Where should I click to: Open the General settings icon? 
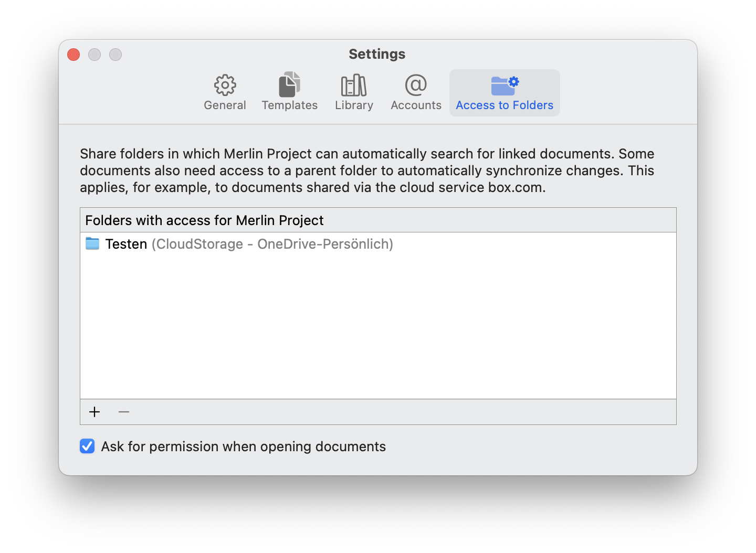click(225, 92)
